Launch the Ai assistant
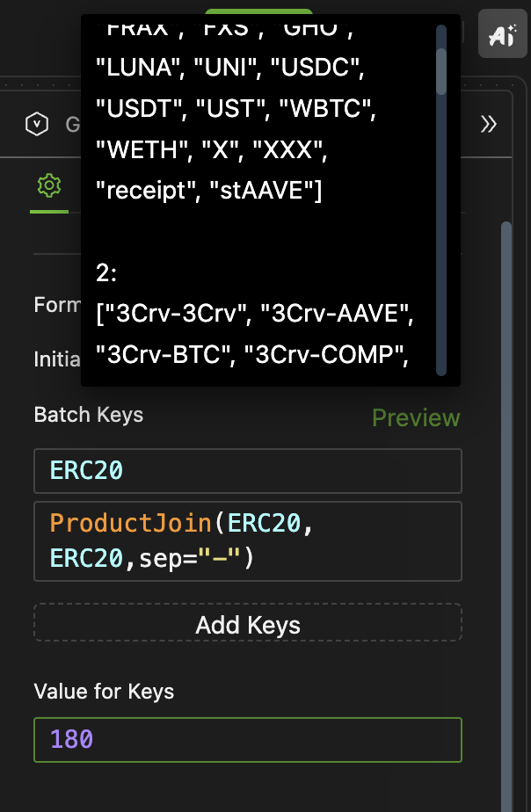Screen dimensions: 531x812 pos(502,33)
